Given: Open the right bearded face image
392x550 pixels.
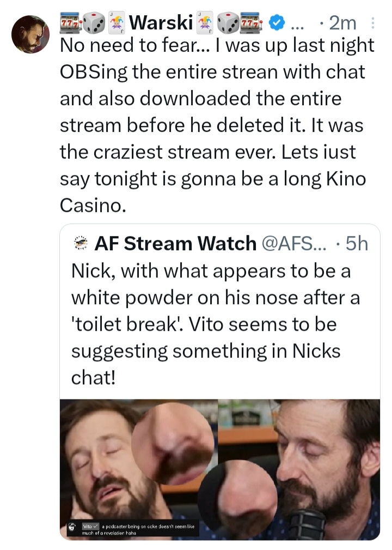Looking at the screenshot, I should [299, 469].
